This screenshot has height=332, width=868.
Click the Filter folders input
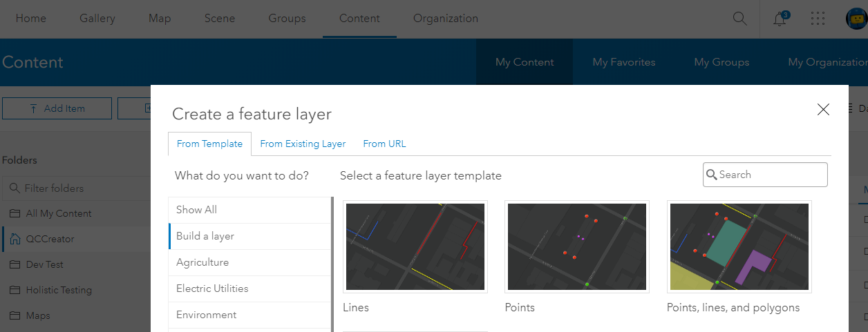pos(76,188)
